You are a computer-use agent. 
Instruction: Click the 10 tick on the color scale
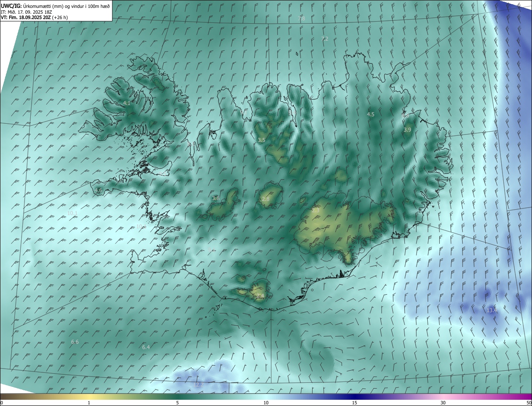click(266, 403)
